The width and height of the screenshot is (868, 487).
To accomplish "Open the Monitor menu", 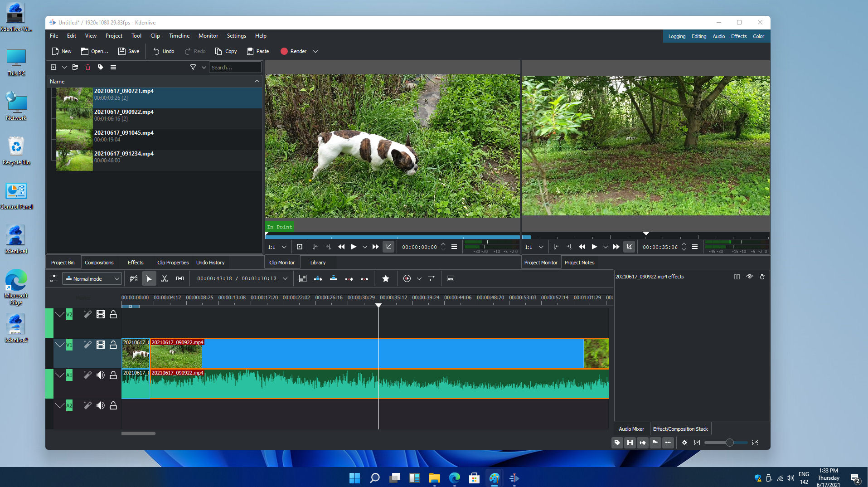I will (x=208, y=36).
